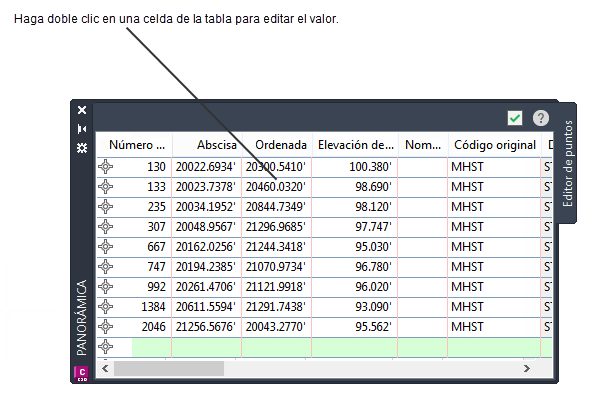
Task: Select the point icon for row 992
Action: pos(106,287)
